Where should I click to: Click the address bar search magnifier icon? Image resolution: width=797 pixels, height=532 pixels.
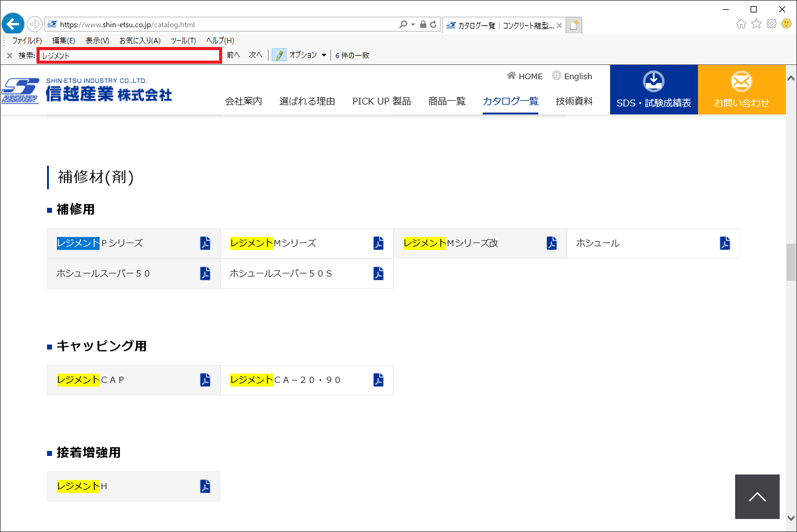403,25
